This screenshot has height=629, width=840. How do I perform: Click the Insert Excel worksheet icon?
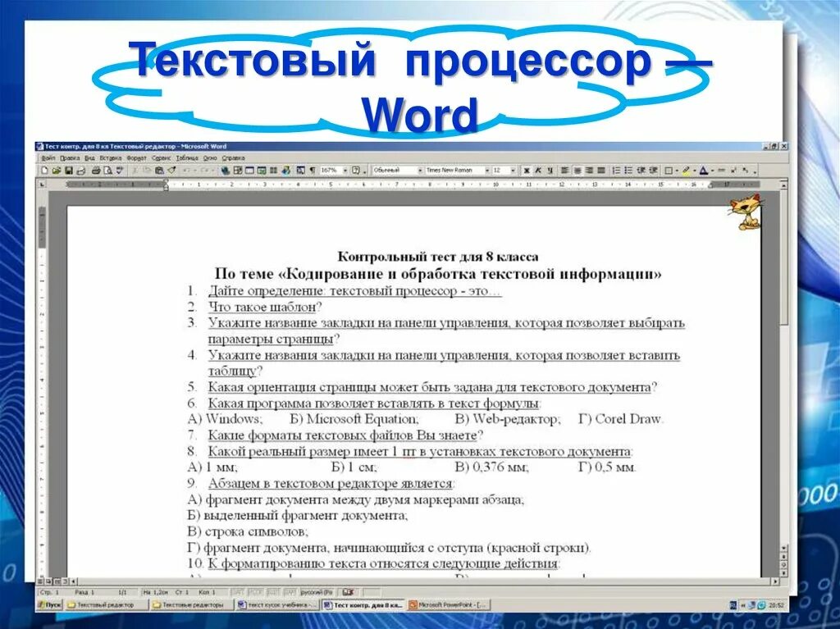(262, 171)
